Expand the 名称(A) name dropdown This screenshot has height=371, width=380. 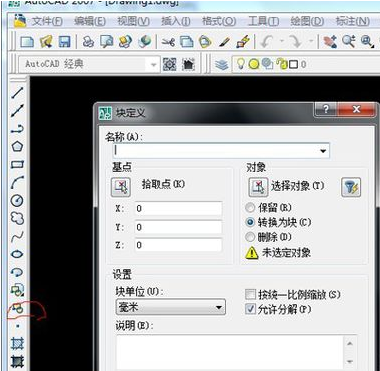tap(323, 151)
